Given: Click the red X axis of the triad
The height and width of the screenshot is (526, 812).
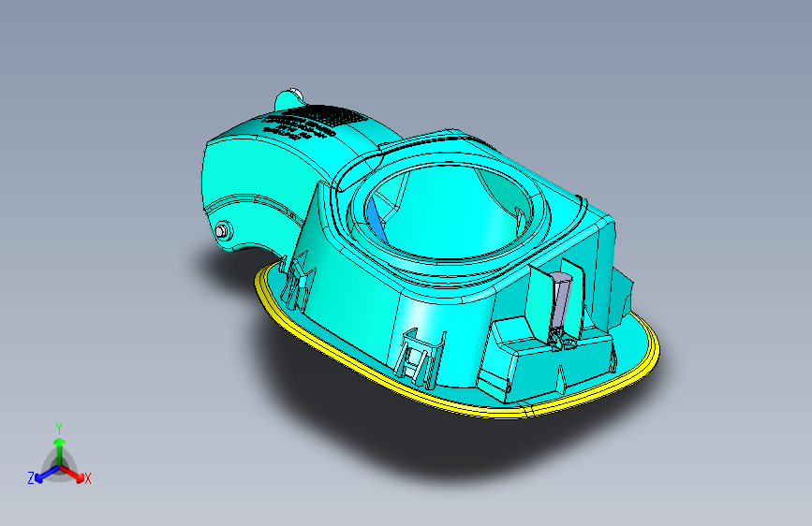Looking at the screenshot, I should pos(72,474).
